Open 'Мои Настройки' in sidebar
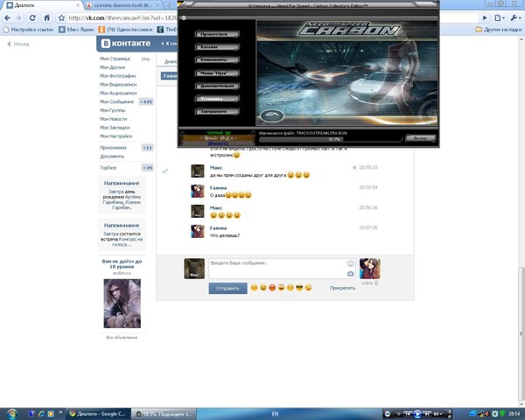 coord(116,136)
